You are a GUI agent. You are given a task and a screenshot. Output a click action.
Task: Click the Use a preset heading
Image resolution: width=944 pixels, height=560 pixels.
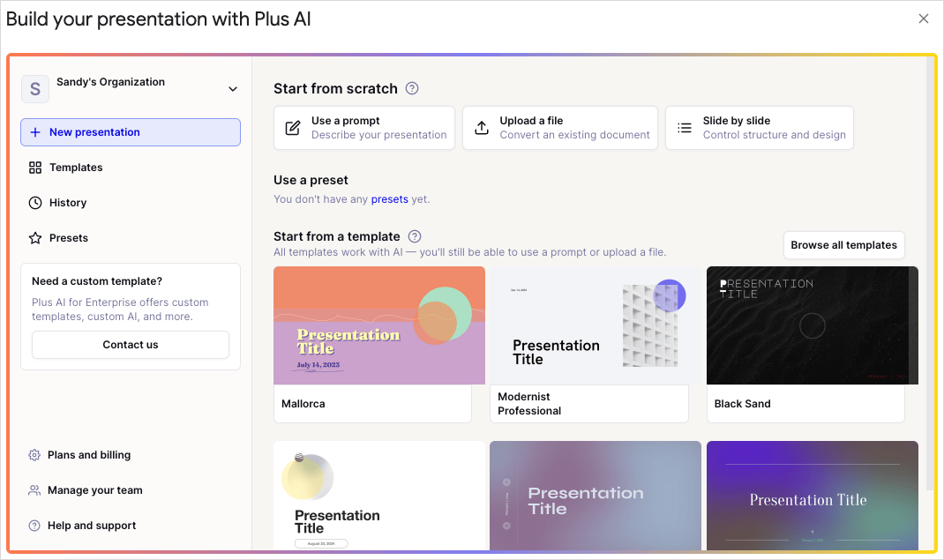[x=311, y=181]
